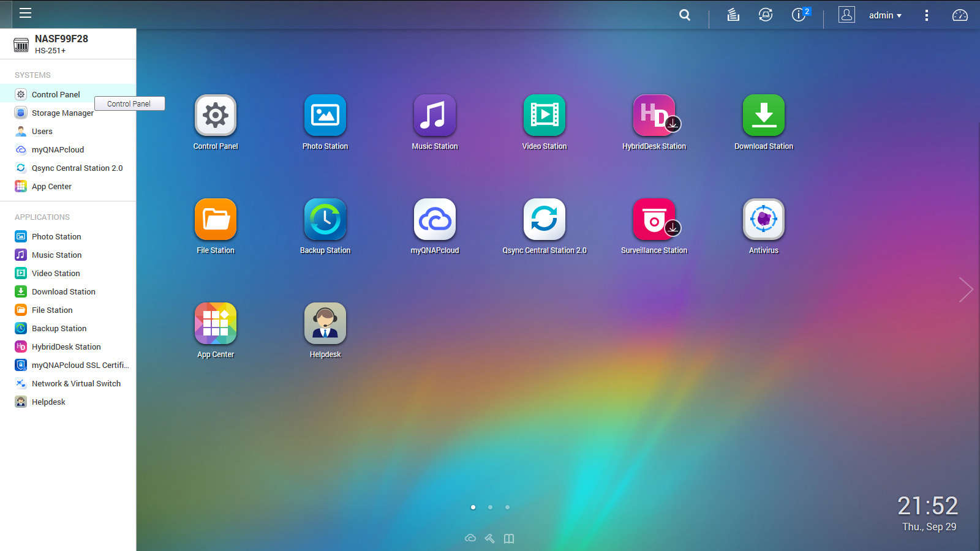This screenshot has width=980, height=551.
Task: Open Network & Virtual Switch in sidebar
Action: (68, 383)
